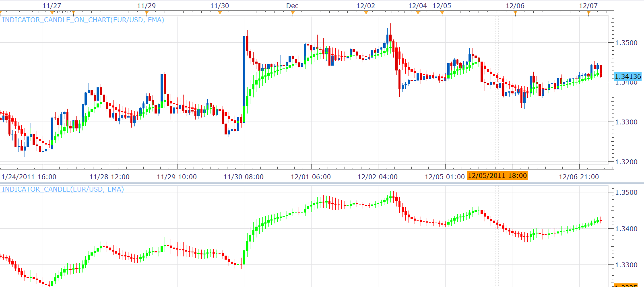The width and height of the screenshot is (644, 287).
Task: Click the 11/27 date on top axis
Action: point(52,6)
